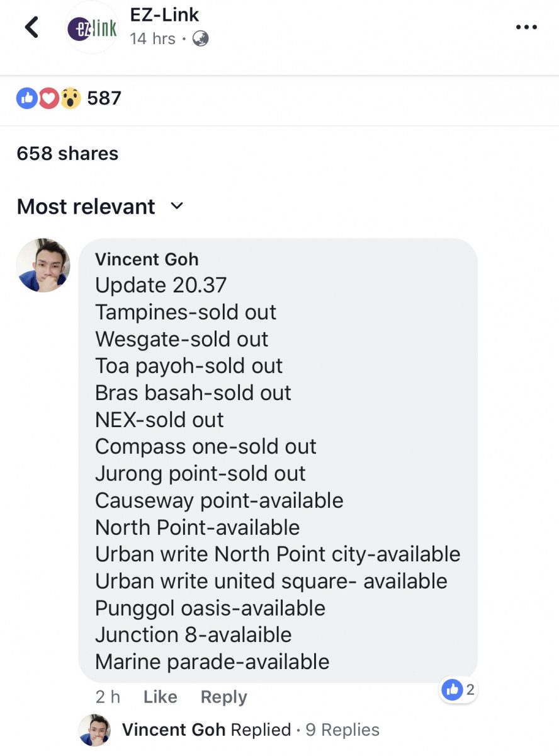Viewport: 559px width, 756px height.
Task: Expand the Most relevant sort dropdown
Action: 177,206
